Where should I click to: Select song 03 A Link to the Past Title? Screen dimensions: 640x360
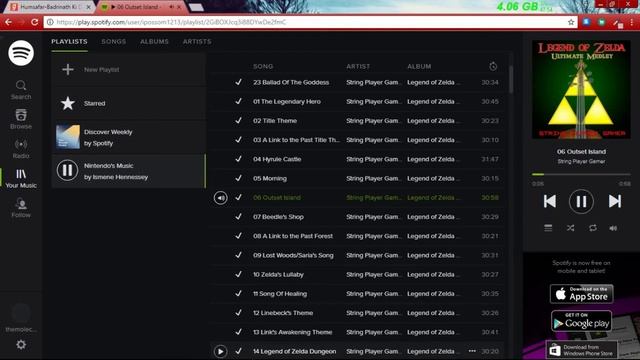pos(296,140)
